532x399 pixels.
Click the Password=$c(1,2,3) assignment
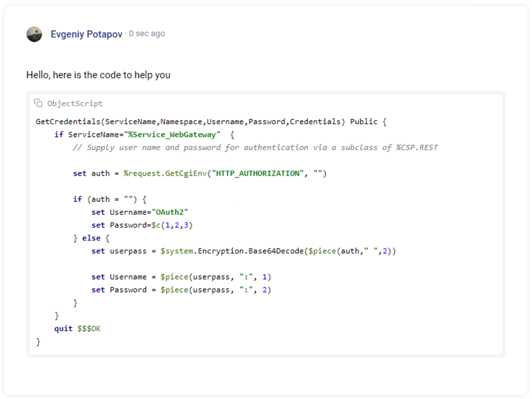click(x=152, y=225)
